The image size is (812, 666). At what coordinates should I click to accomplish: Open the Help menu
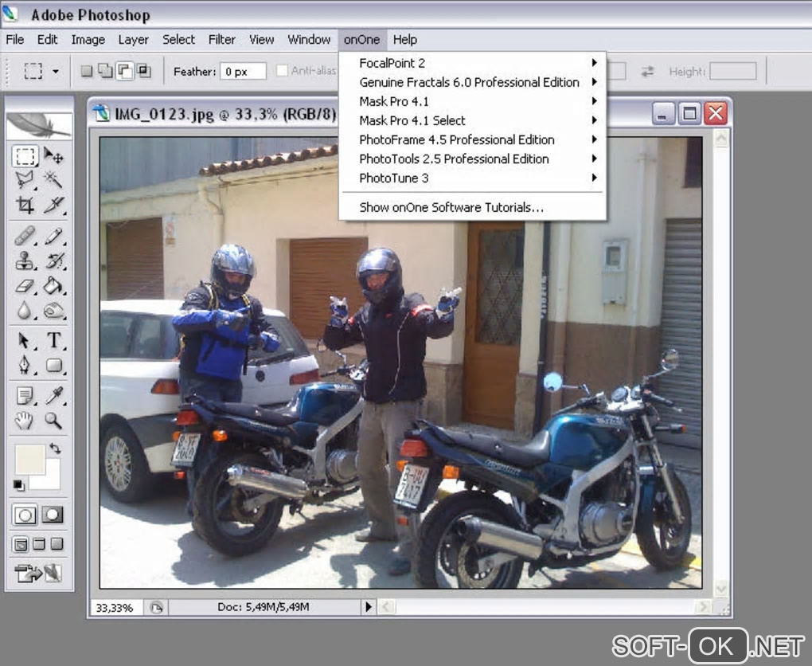[x=405, y=39]
